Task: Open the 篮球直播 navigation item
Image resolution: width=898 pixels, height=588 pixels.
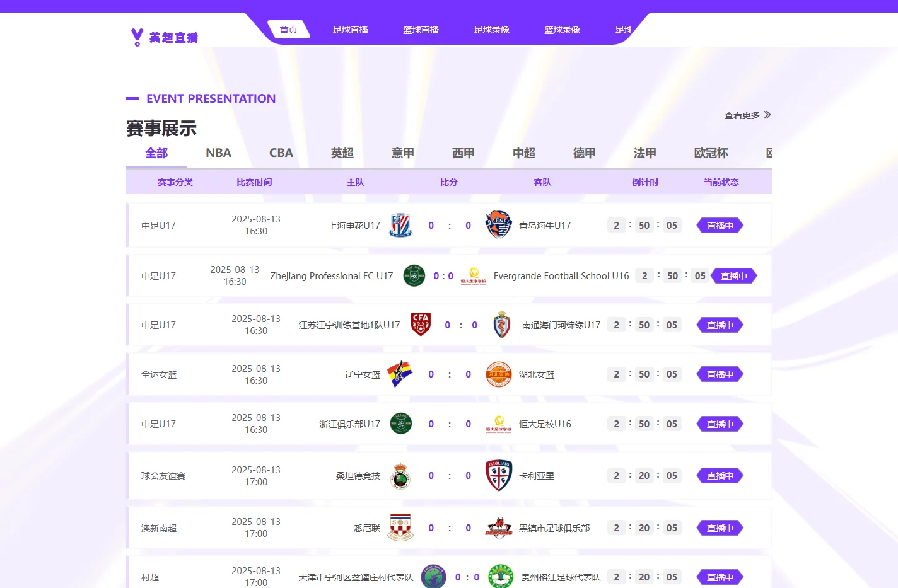Action: 421,30
